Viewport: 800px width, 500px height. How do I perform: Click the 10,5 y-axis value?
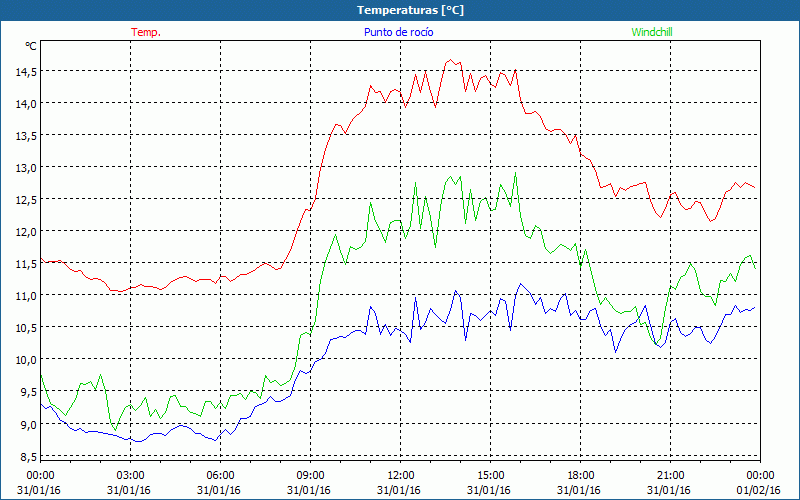coord(26,328)
